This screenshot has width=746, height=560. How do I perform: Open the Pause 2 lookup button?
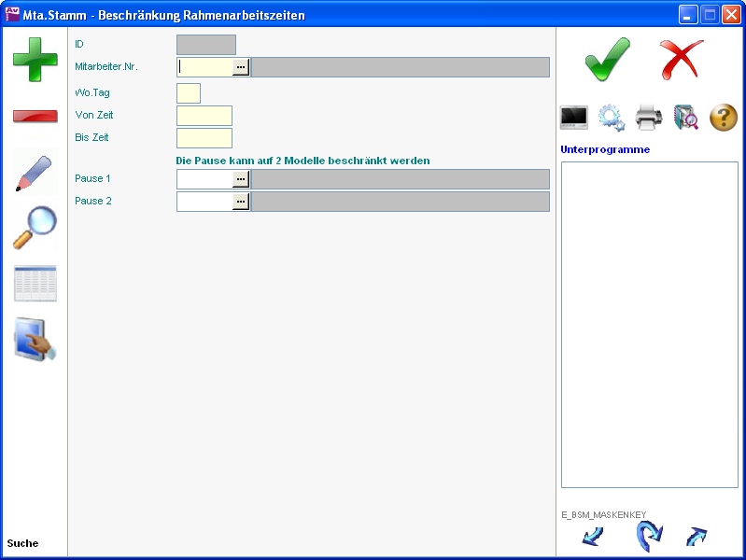click(x=241, y=202)
